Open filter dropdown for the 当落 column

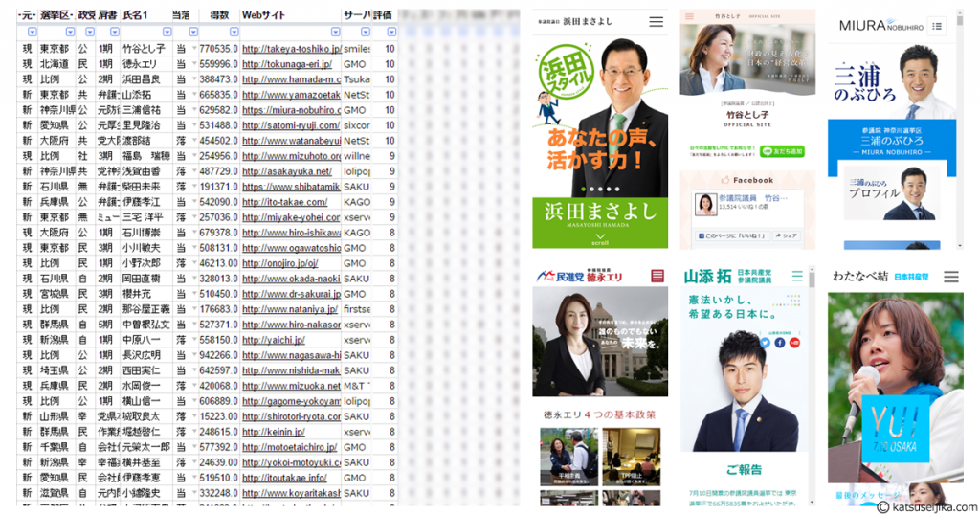[x=193, y=32]
